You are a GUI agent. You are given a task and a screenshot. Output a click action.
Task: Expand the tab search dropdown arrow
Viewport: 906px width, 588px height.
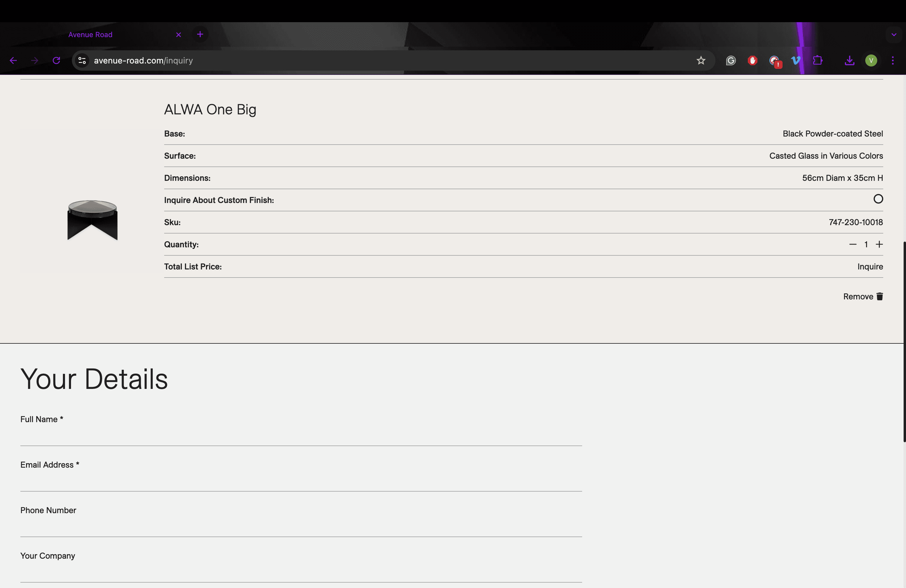pos(894,35)
